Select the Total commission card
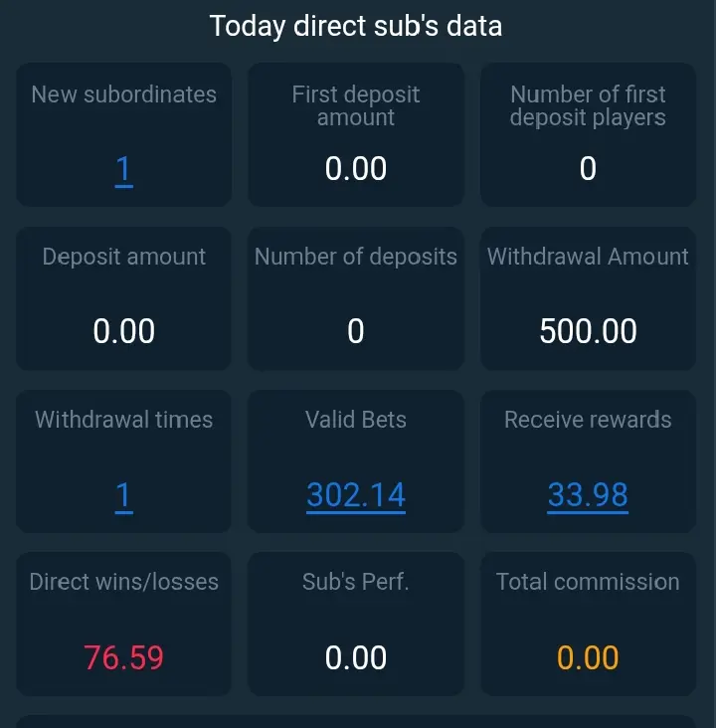Viewport: 716px width, 728px height. coord(588,624)
